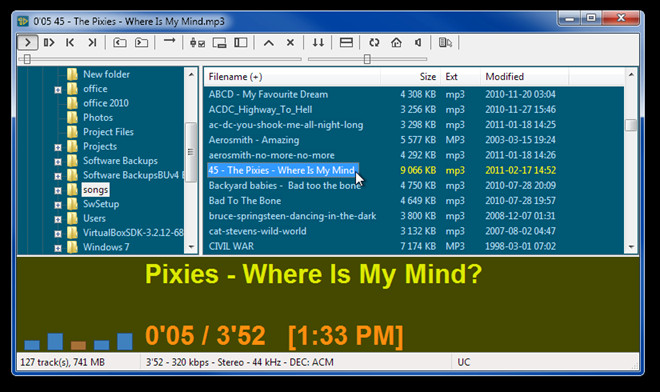Select the songs folder label

(x=96, y=190)
